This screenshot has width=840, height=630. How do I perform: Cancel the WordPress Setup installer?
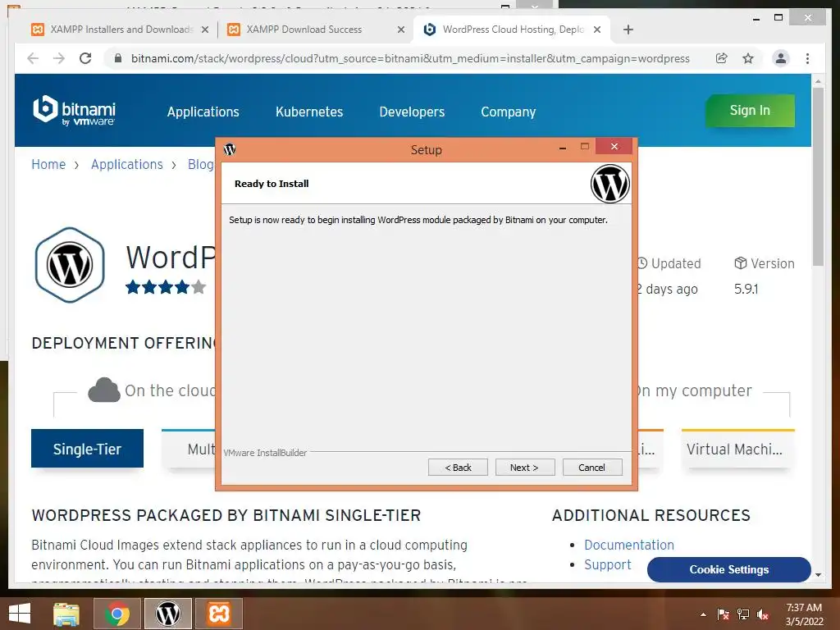(x=592, y=467)
